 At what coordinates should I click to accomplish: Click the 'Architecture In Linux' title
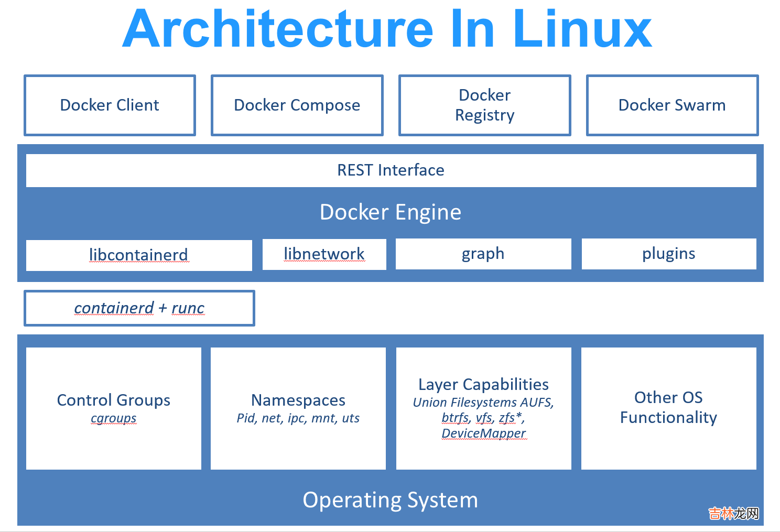click(387, 29)
